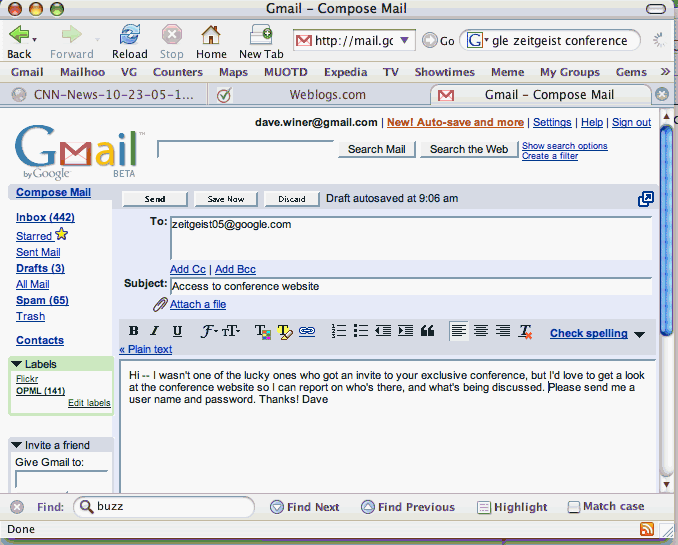Click the RSS feed icon in status bar
678x545 pixels.
tap(647, 529)
